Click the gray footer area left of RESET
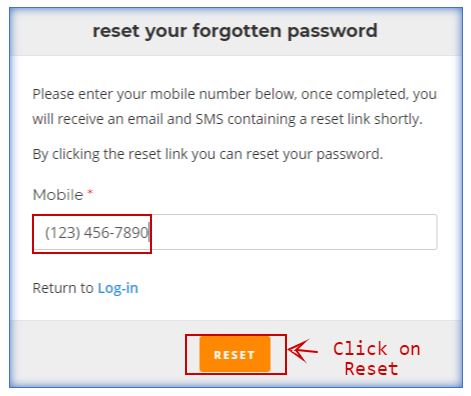This screenshot has height=396, width=471. 97,353
